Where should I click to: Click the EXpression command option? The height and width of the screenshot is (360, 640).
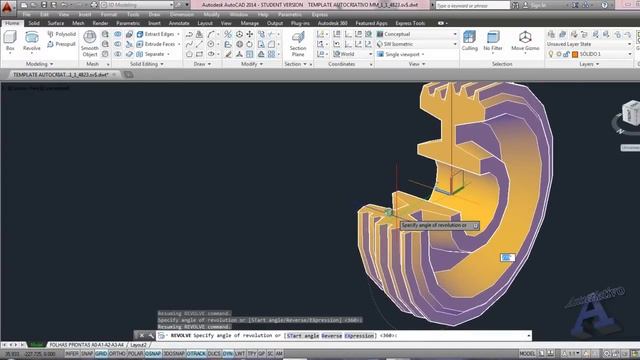pyautogui.click(x=359, y=336)
